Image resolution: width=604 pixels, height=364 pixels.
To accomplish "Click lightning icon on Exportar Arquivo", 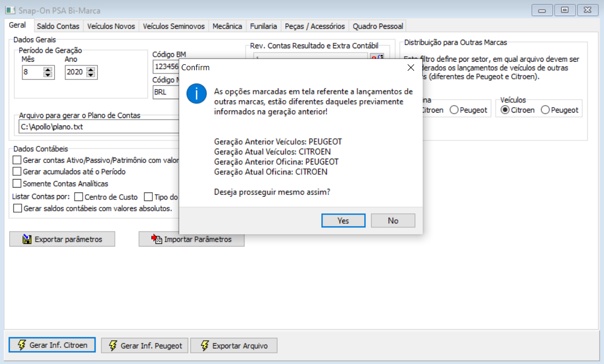I will click(x=205, y=346).
